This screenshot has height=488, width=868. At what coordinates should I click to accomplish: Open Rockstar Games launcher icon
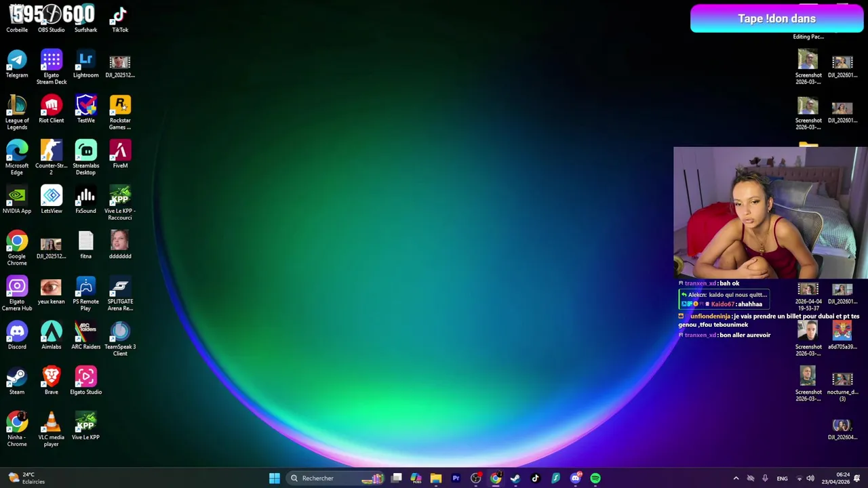click(120, 113)
